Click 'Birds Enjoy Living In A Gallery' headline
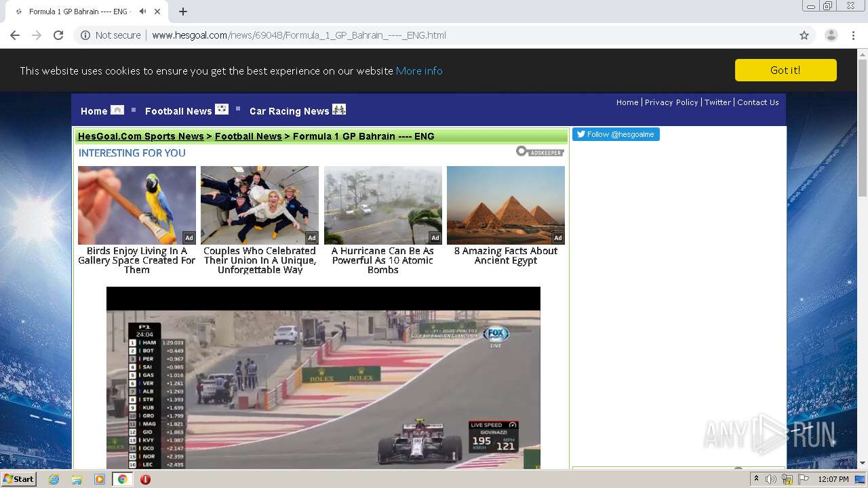Image resolution: width=868 pixels, height=488 pixels. tap(137, 260)
